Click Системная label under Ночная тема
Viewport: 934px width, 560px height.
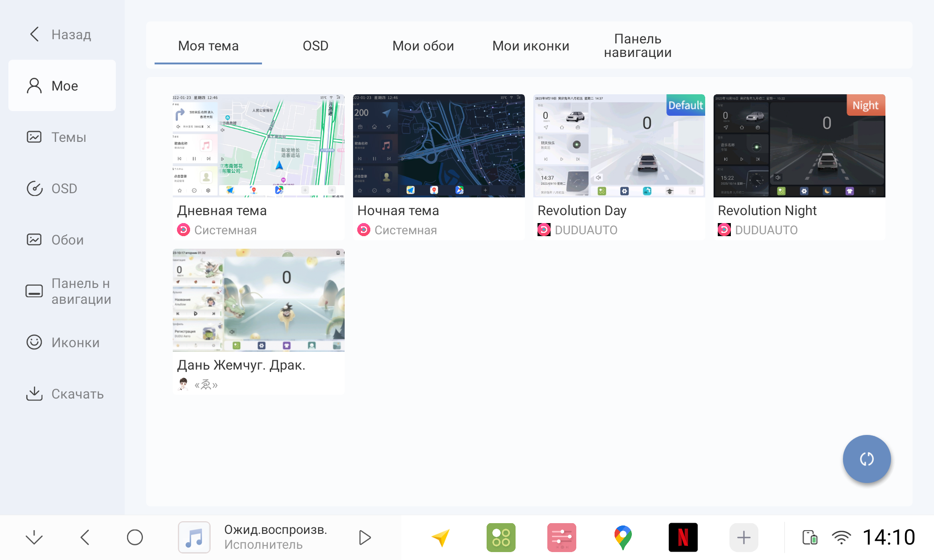pyautogui.click(x=406, y=230)
